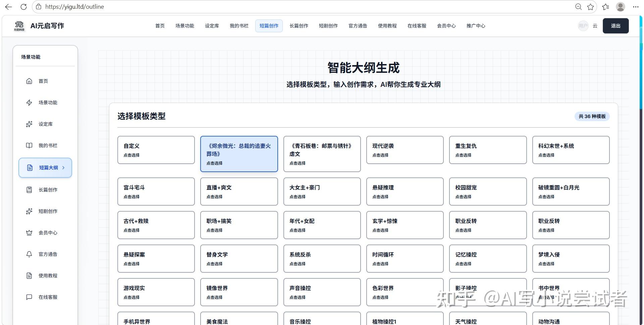Select the 自定义 template card
The height and width of the screenshot is (325, 644).
pos(156,150)
